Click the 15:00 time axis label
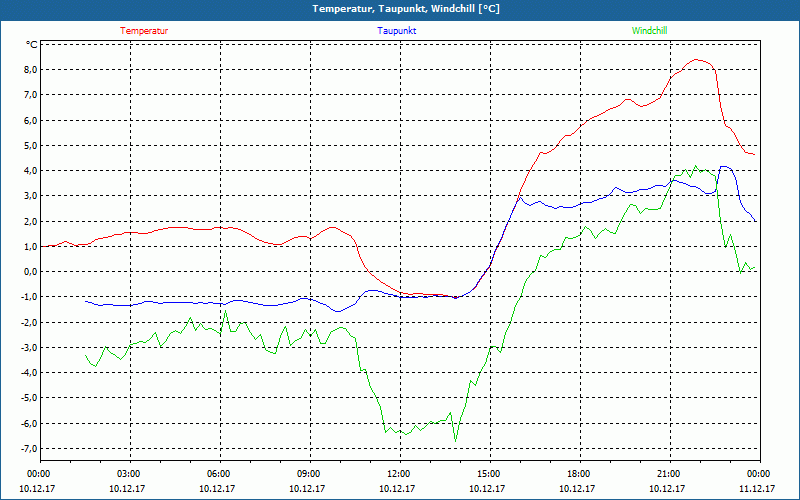This screenshot has height=500, width=800. (488, 474)
